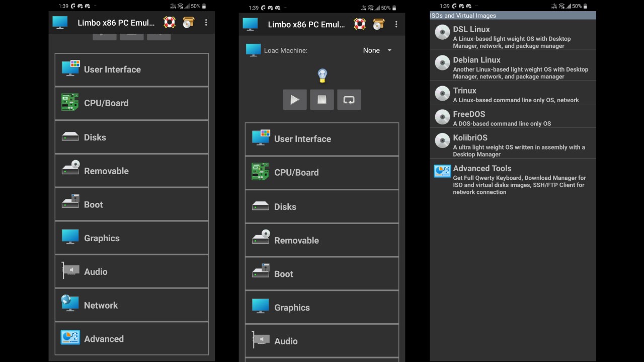
Task: Expand Advanced section on left phone screen
Action: coord(132,339)
